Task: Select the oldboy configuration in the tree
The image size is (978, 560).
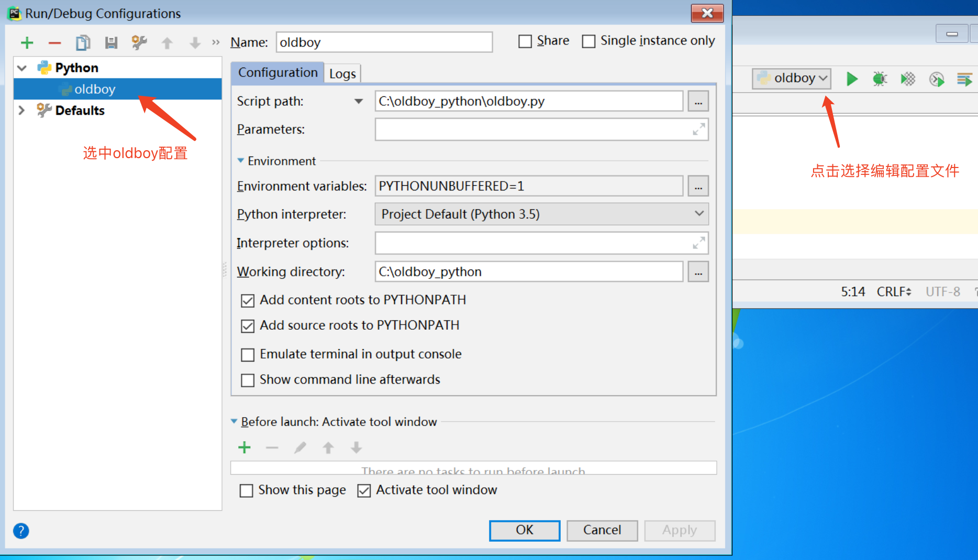Action: (x=118, y=89)
